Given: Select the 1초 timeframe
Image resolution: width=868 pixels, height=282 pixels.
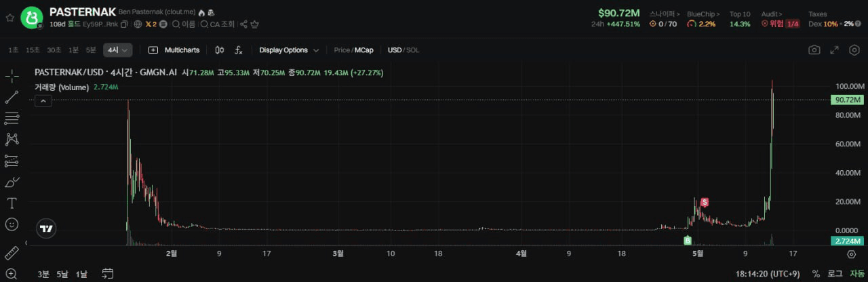Looking at the screenshot, I should 14,50.
